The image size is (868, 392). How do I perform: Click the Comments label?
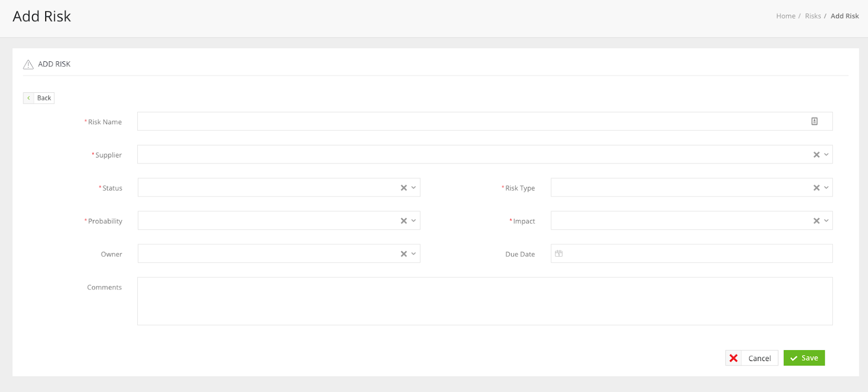104,287
